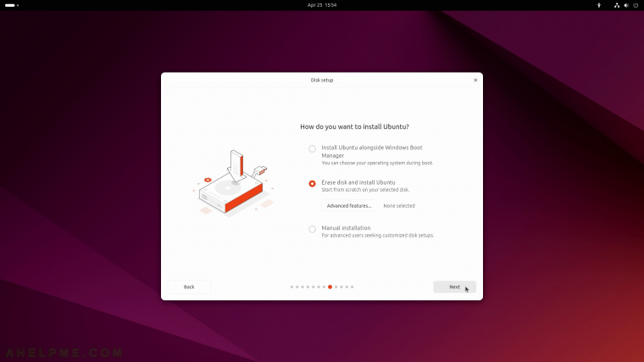The width and height of the screenshot is (644, 362).
Task: Choose the Manual installation radio button
Action: [x=312, y=229]
